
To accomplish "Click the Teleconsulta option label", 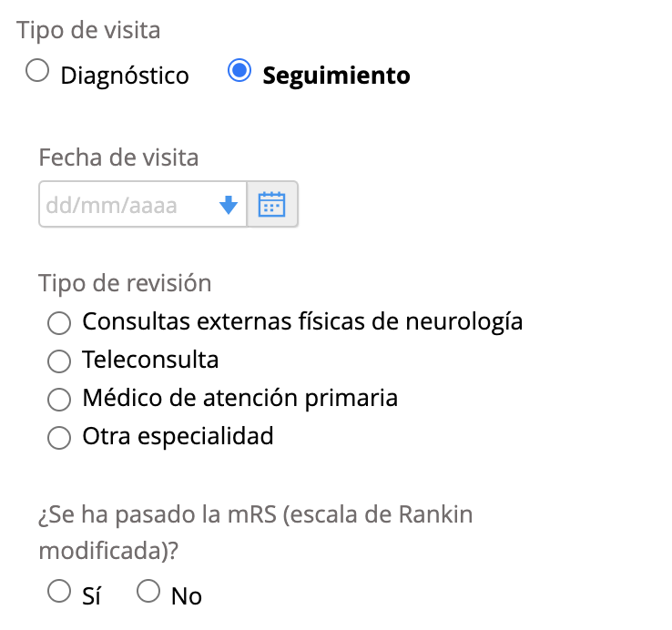I will pyautogui.click(x=150, y=360).
